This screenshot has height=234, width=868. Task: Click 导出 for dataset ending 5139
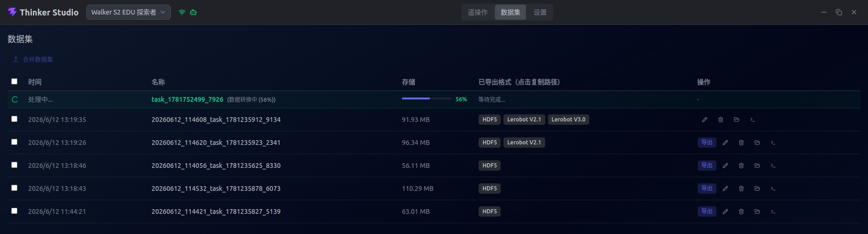pos(707,211)
